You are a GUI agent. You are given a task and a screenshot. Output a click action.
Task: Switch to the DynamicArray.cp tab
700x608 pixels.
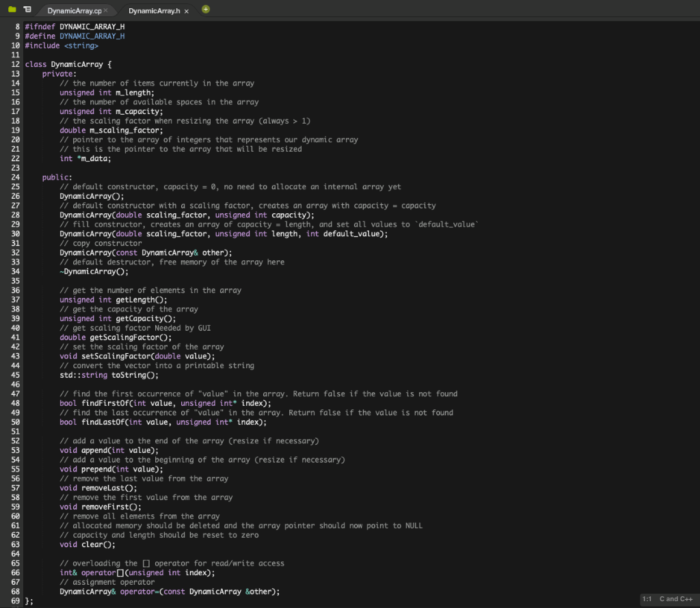(77, 10)
